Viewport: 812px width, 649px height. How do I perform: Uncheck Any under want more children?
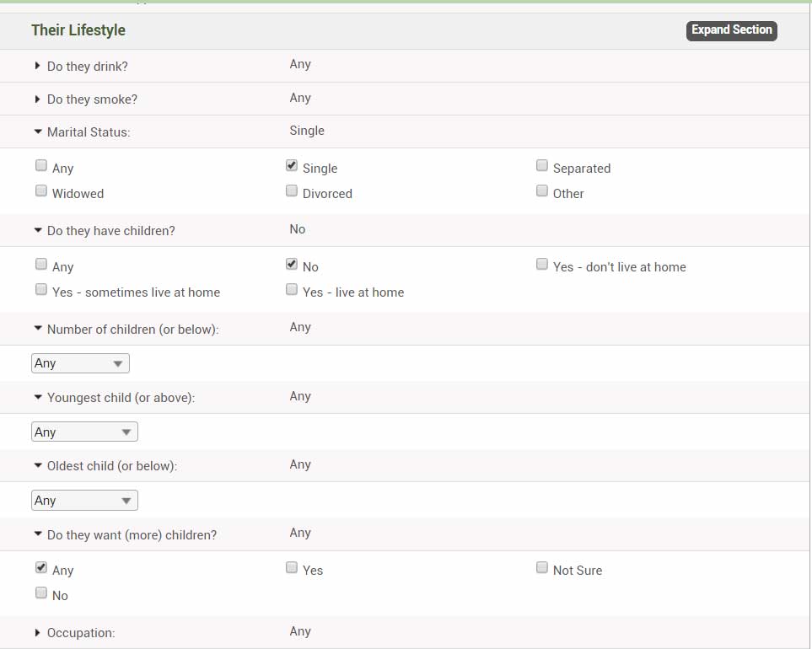[x=41, y=568]
